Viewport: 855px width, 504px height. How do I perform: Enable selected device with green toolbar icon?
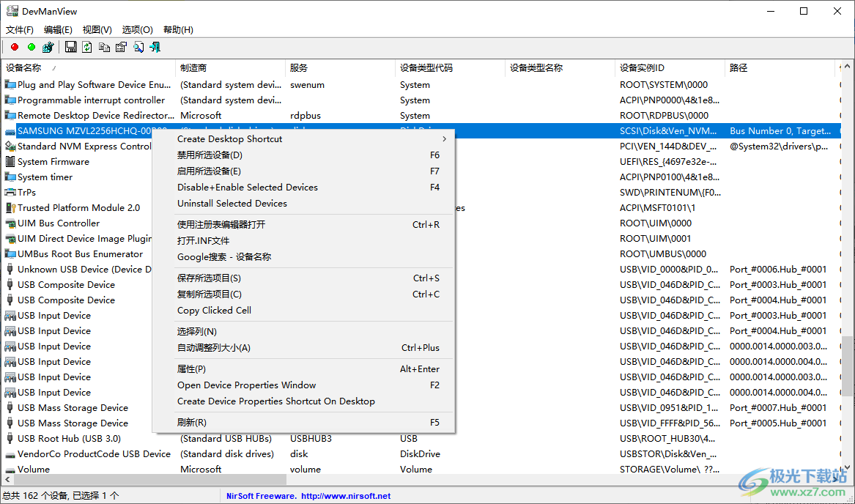click(31, 47)
